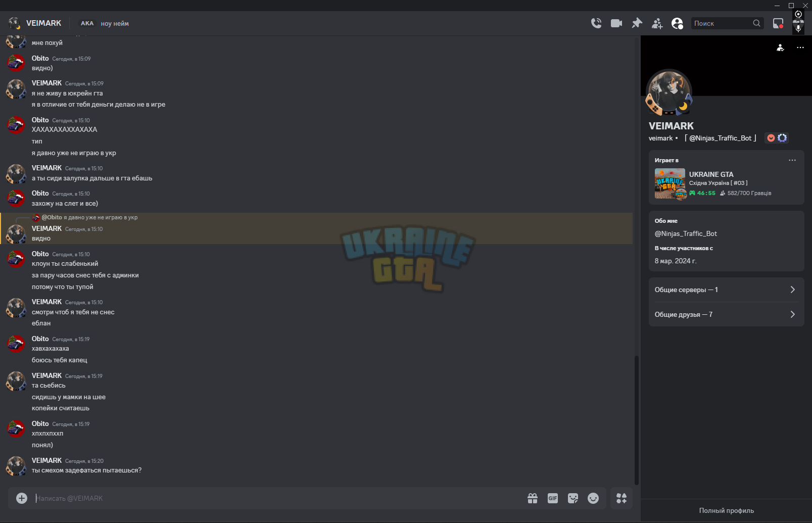This screenshot has height=523, width=812.
Task: Open the emoji picker
Action: pyautogui.click(x=593, y=498)
